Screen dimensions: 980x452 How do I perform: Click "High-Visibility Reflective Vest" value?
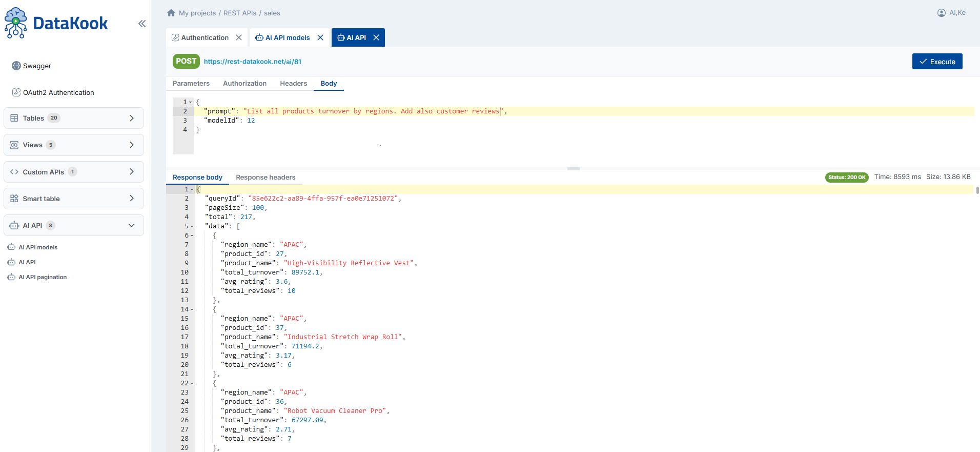(349, 263)
